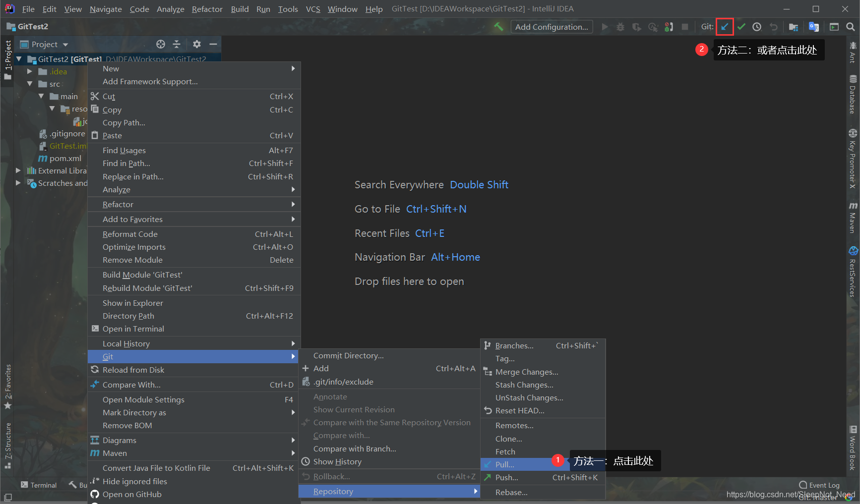
Task: Click the locate/scroll-to-source target icon in Project panel
Action: click(x=161, y=44)
